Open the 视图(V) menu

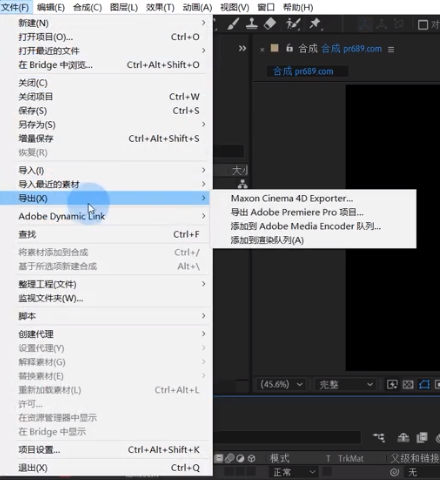[x=235, y=7]
